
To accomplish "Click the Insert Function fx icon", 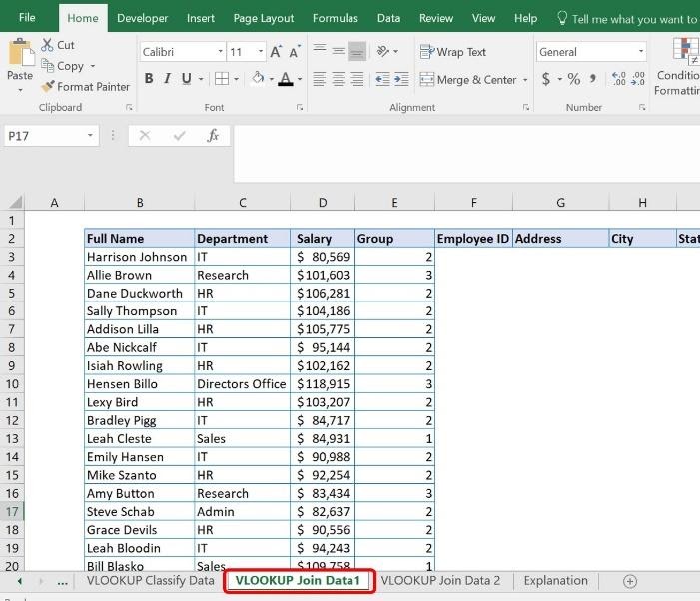I will 213,135.
